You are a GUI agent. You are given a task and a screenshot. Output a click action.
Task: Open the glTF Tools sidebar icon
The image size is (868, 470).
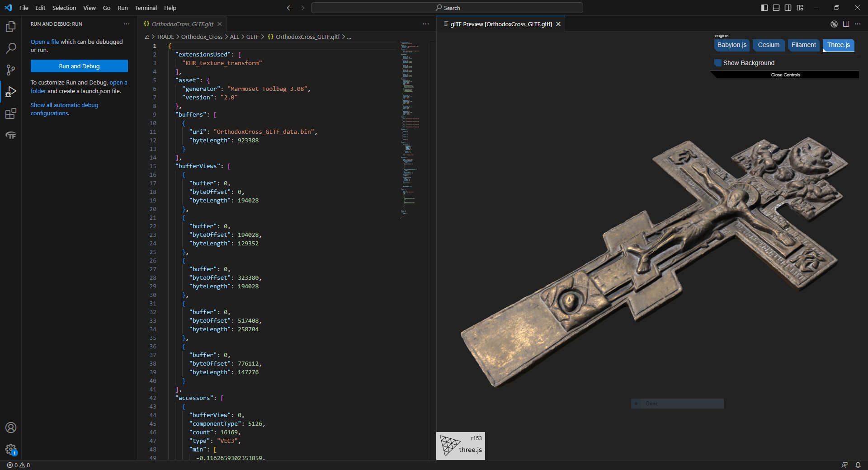[11, 135]
